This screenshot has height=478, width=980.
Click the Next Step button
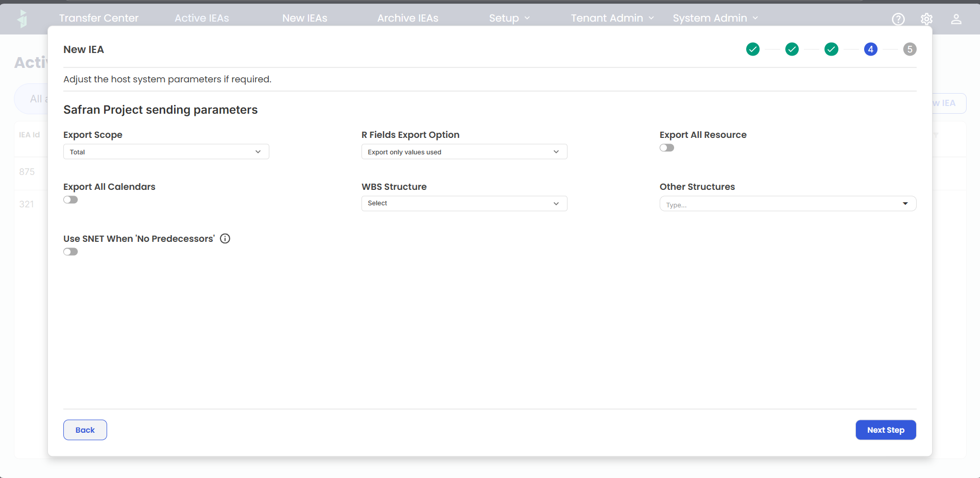(886, 430)
